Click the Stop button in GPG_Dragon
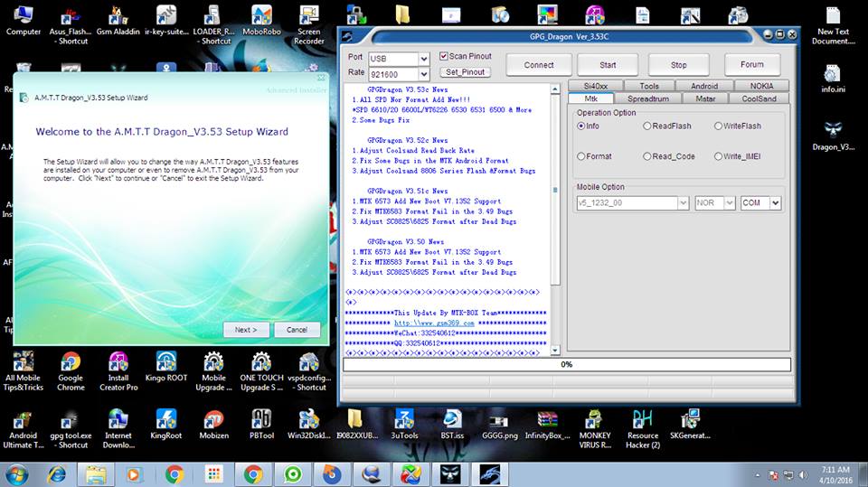The height and width of the screenshot is (487, 868). [679, 65]
